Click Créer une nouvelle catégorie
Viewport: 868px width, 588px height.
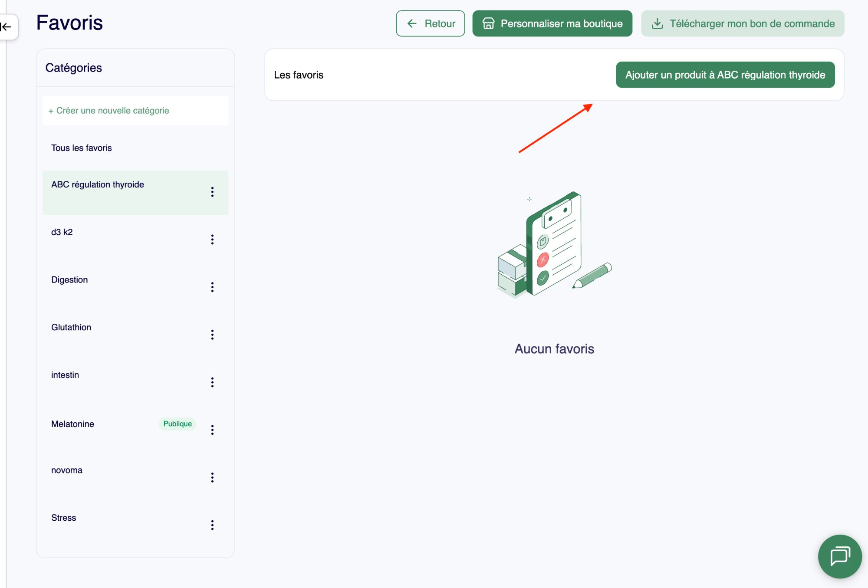tap(108, 110)
